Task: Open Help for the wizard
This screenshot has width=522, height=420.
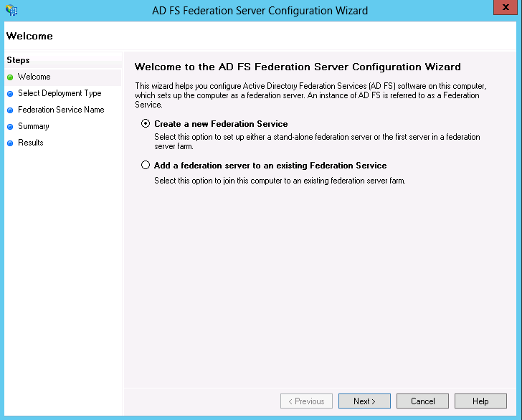Action: [480, 401]
